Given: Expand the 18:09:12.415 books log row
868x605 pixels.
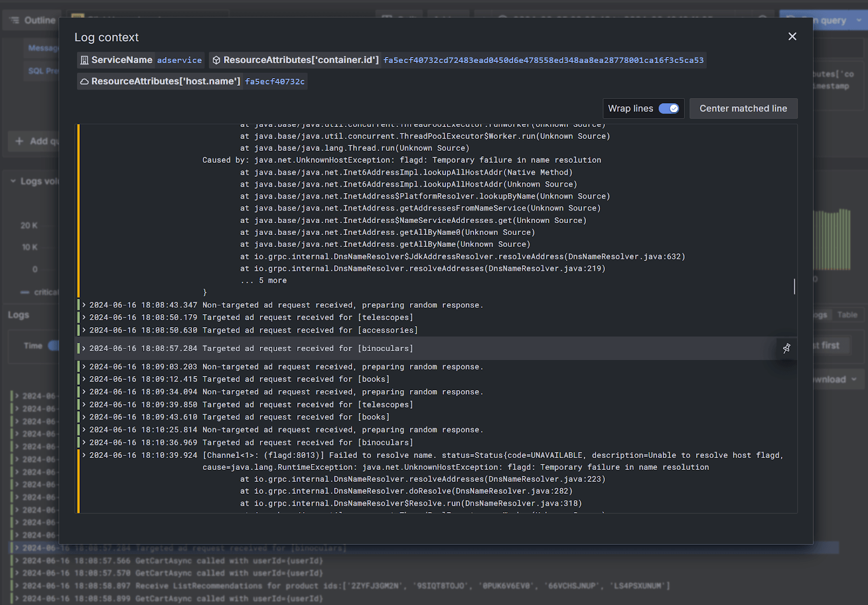Looking at the screenshot, I should tap(84, 379).
